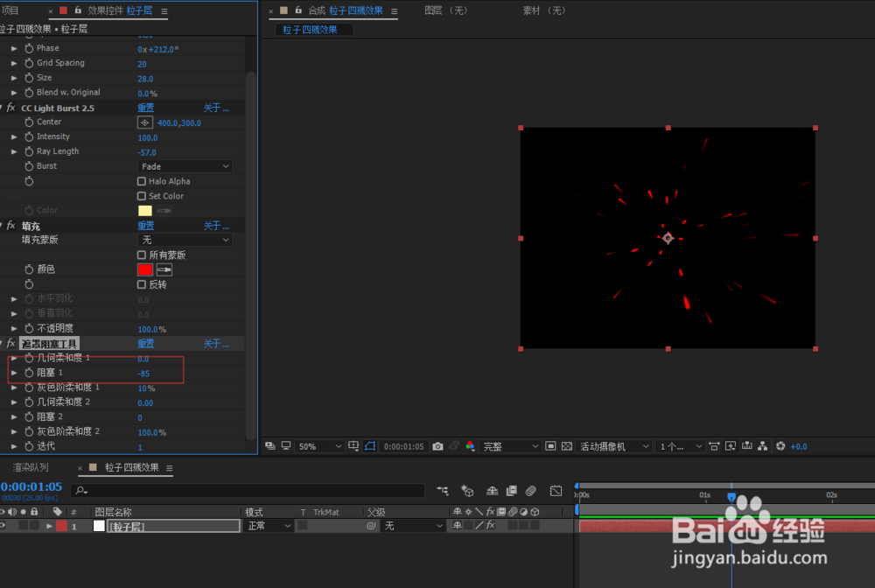Image resolution: width=875 pixels, height=588 pixels.
Task: Click the fast previews icon
Action: pyautogui.click(x=731, y=446)
